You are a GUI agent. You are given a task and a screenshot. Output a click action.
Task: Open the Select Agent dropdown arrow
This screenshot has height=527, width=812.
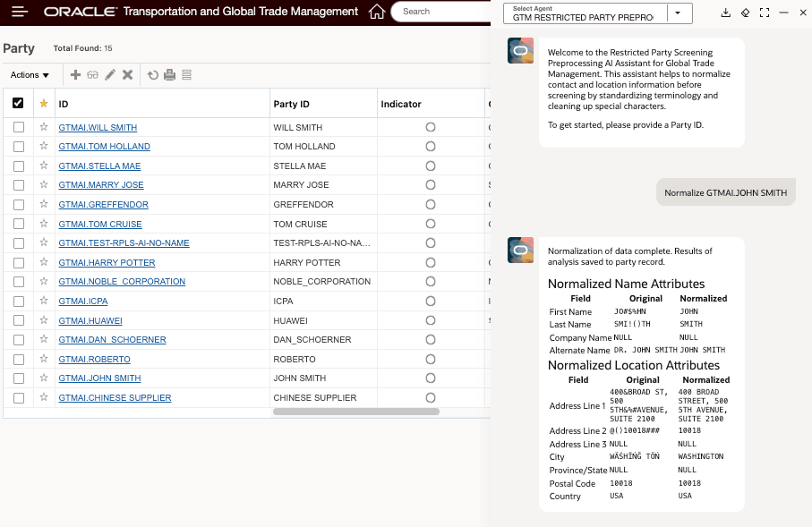click(678, 13)
